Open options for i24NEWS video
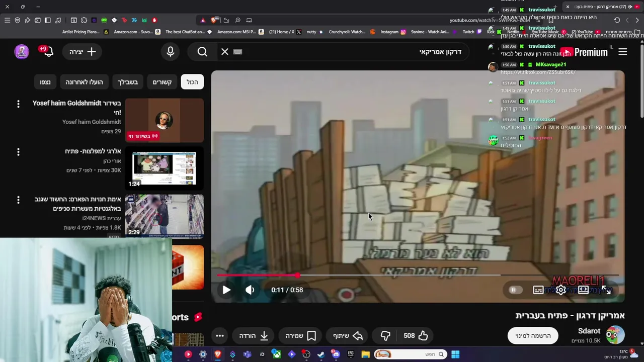Viewport: 644px width, 362px height. click(x=18, y=200)
